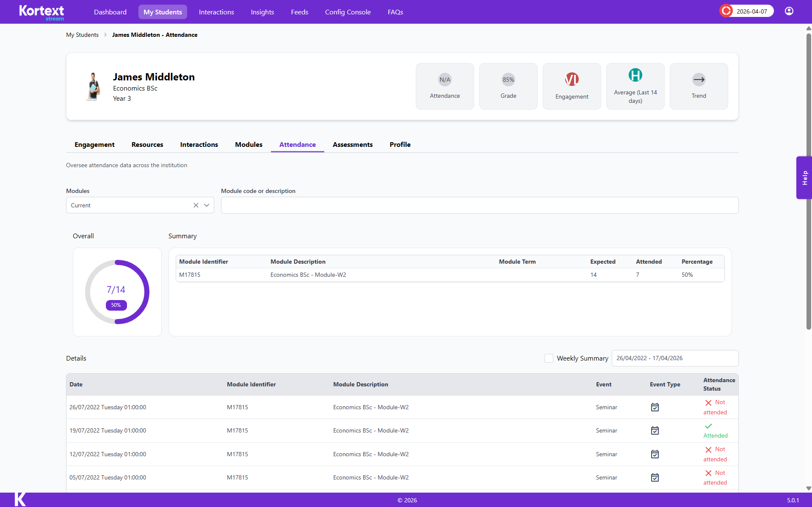Image resolution: width=812 pixels, height=507 pixels.
Task: Open the Help side panel
Action: (804, 178)
